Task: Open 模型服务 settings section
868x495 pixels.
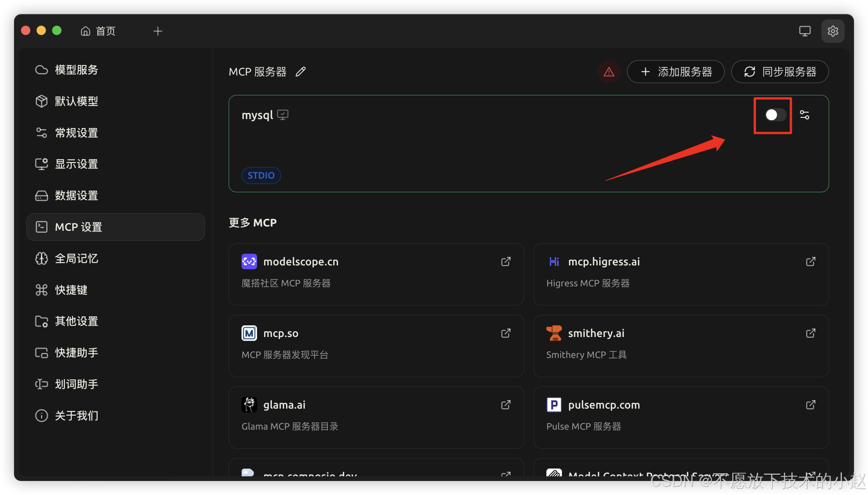Action: (x=115, y=70)
